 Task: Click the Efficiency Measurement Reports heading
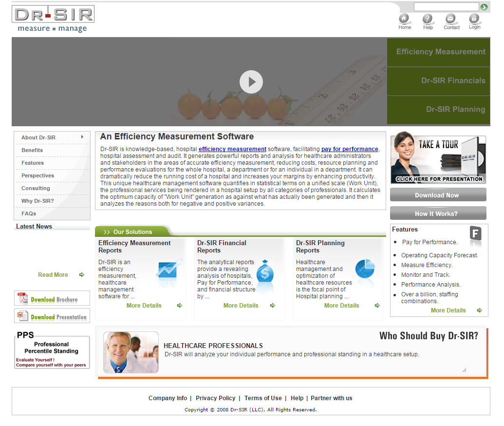134,247
